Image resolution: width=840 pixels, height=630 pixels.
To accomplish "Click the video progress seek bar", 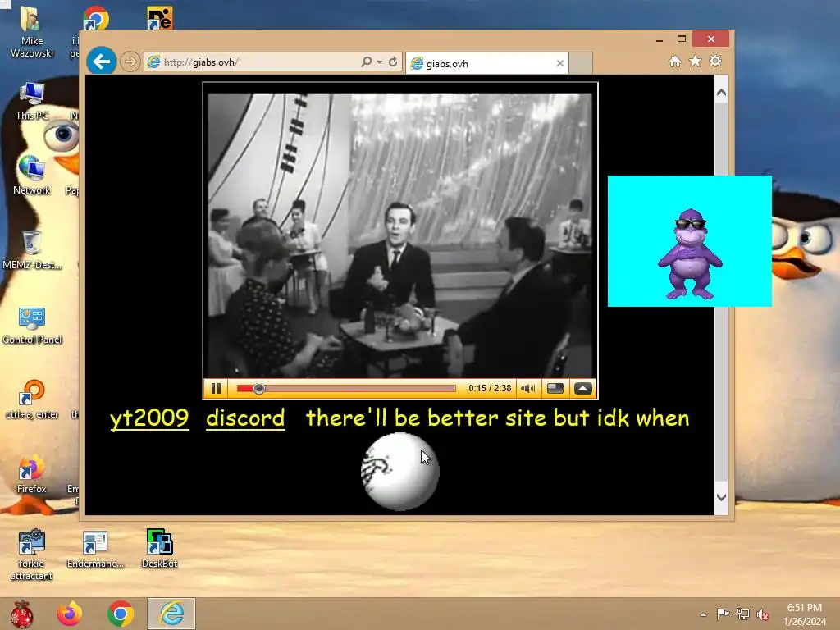I will (x=346, y=388).
